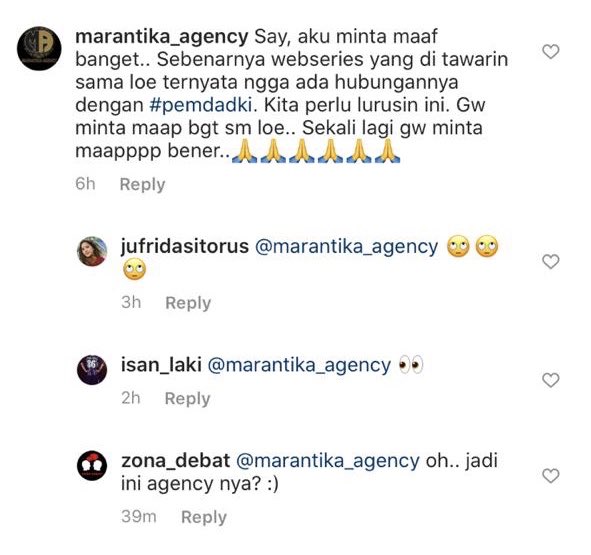591x555 pixels.
Task: Reply to zona_debat's 39m comment
Action: click(204, 517)
